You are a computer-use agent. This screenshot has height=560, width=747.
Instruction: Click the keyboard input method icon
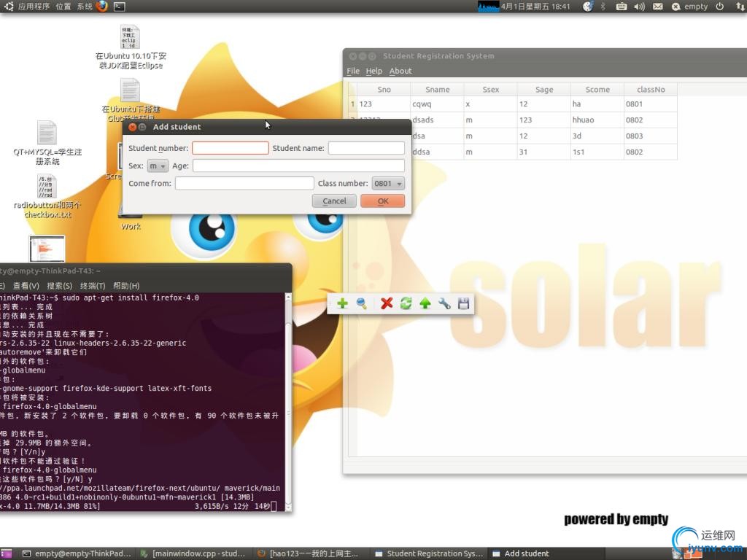pyautogui.click(x=622, y=6)
